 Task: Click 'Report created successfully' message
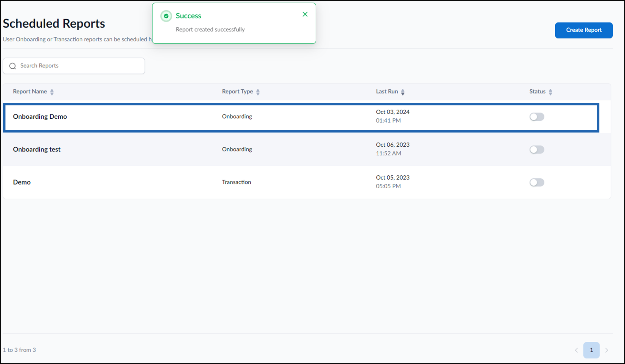(210, 29)
